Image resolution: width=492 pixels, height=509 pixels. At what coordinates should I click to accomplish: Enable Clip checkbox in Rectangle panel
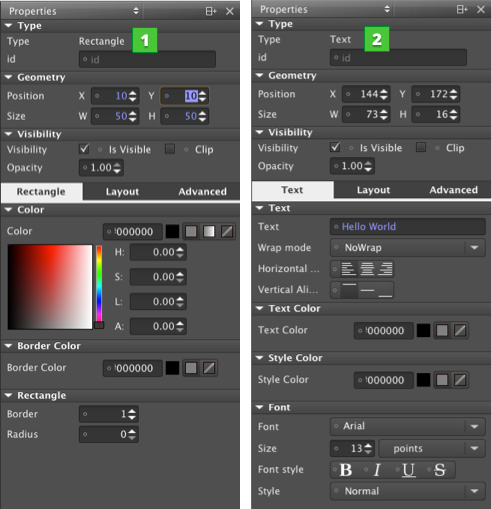(x=170, y=149)
